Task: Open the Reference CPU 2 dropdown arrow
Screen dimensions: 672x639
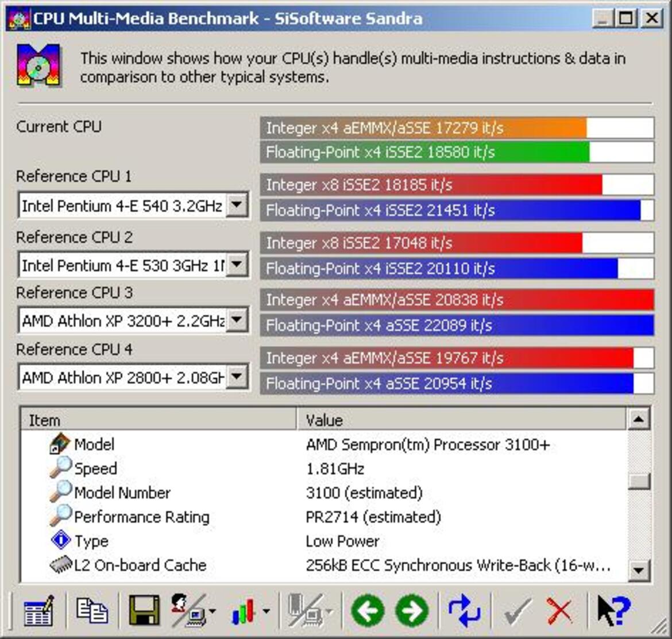Action: pyautogui.click(x=237, y=265)
